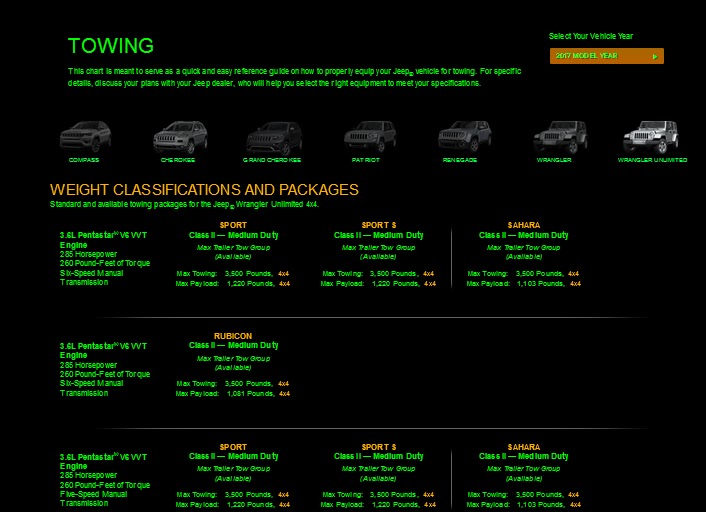Select the two-door Wrangler vehicle image

560,137
